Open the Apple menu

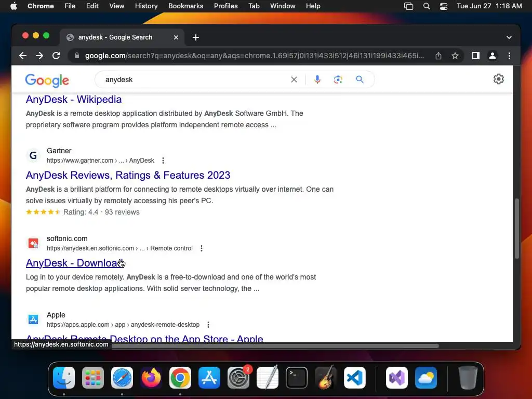pyautogui.click(x=14, y=6)
